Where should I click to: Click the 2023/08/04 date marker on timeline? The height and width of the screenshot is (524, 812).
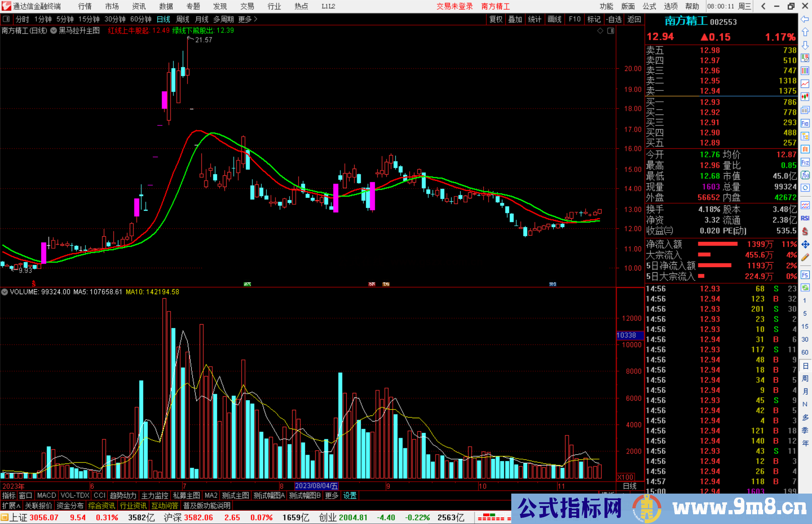[316, 486]
